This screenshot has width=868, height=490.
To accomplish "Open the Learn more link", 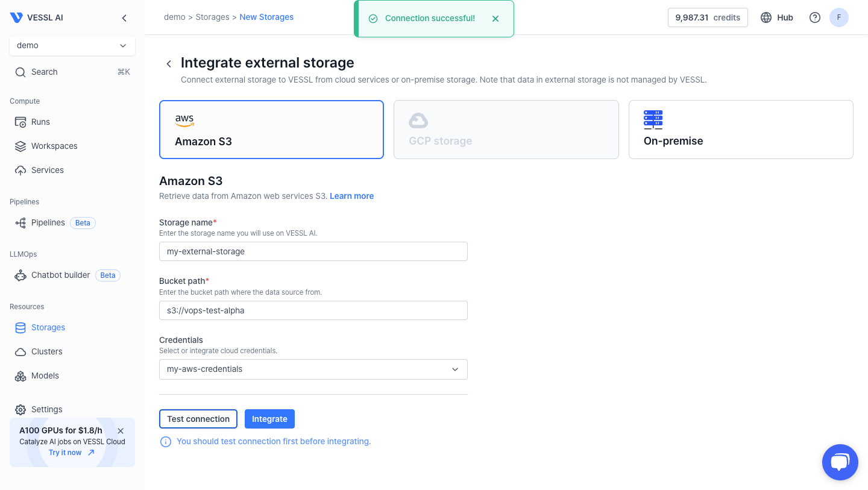I will coord(351,196).
